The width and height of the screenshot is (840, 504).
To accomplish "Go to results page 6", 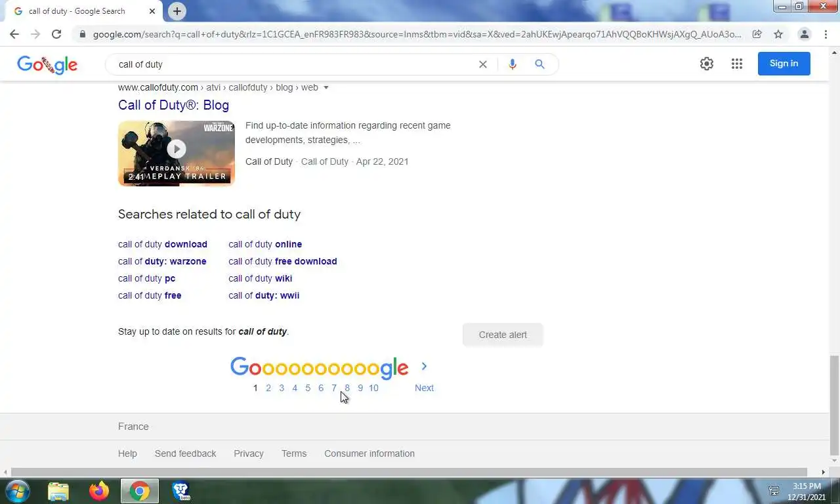I will pos(321,388).
